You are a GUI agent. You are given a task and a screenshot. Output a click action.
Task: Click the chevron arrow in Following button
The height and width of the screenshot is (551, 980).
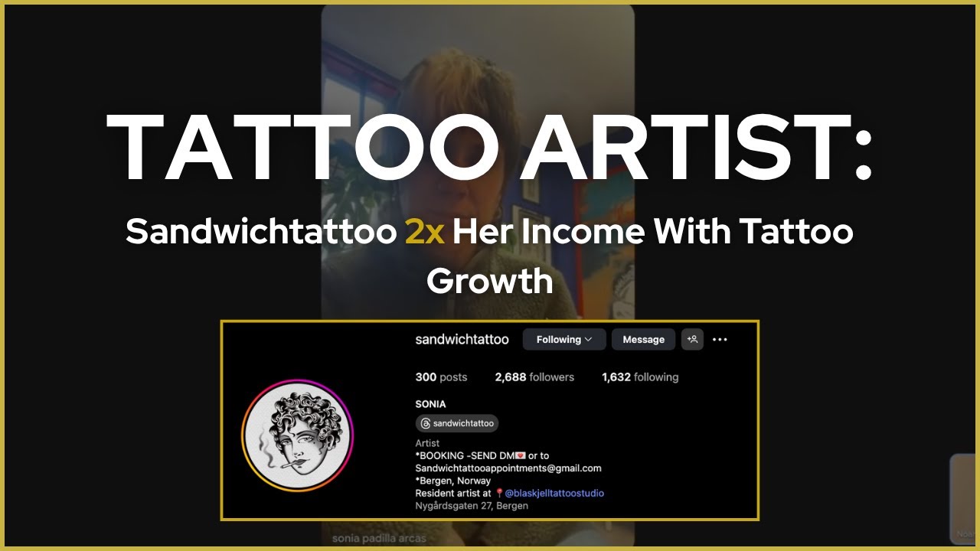pyautogui.click(x=589, y=339)
